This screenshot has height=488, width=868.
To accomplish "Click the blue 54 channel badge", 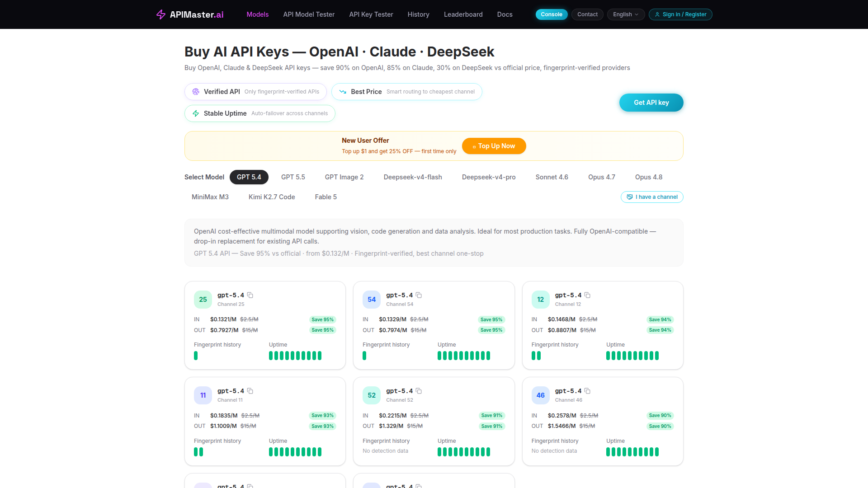I will point(372,300).
